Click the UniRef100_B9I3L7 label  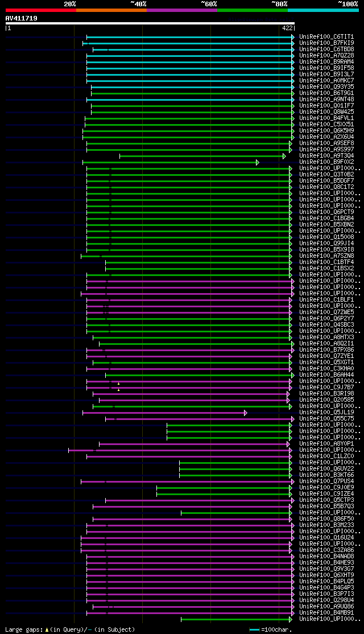click(x=327, y=75)
